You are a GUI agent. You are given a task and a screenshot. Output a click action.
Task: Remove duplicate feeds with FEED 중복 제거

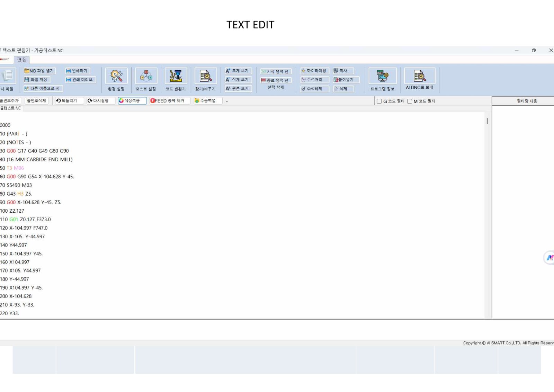170,101
